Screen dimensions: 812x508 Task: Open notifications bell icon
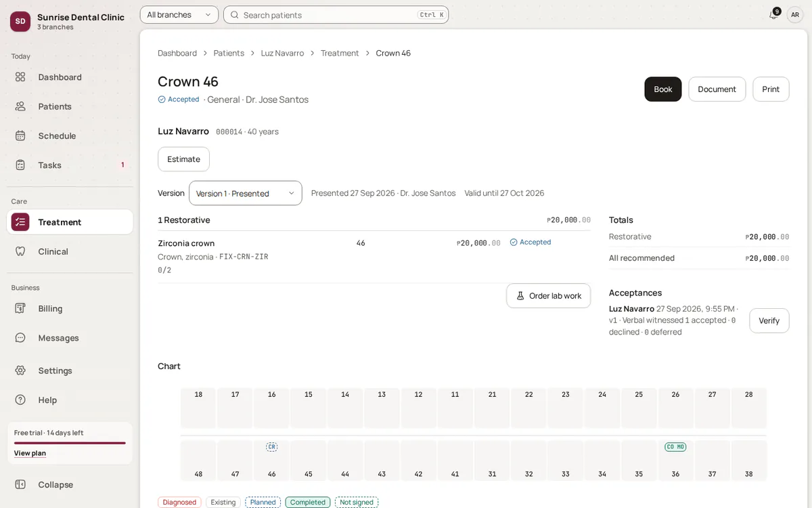pos(773,15)
